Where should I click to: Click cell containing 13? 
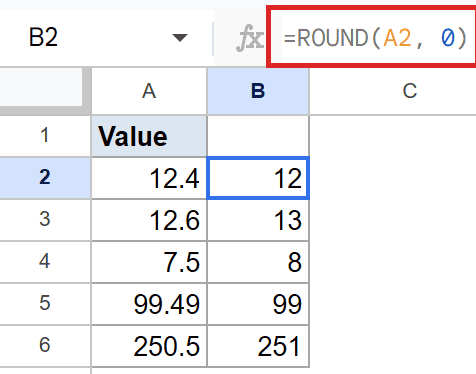258,220
